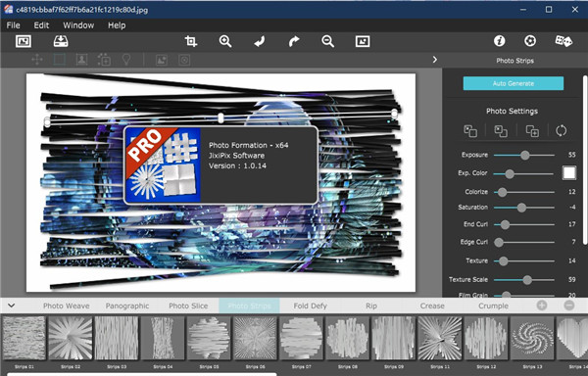Click the dice randomize icon

563,41
